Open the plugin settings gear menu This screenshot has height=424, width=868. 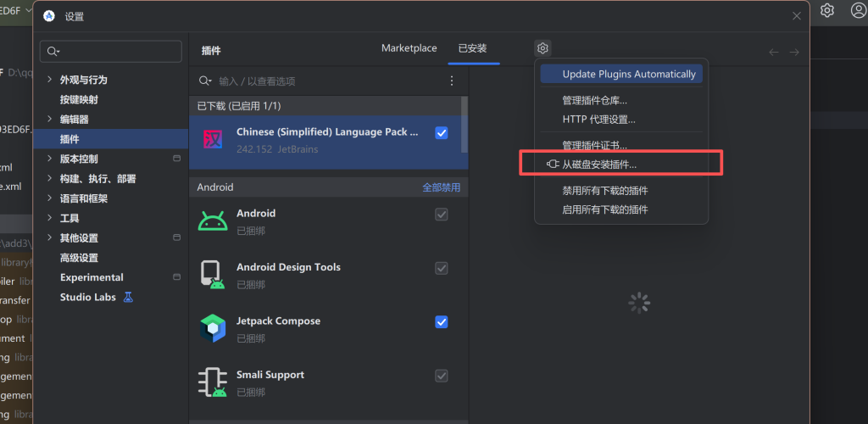click(542, 48)
